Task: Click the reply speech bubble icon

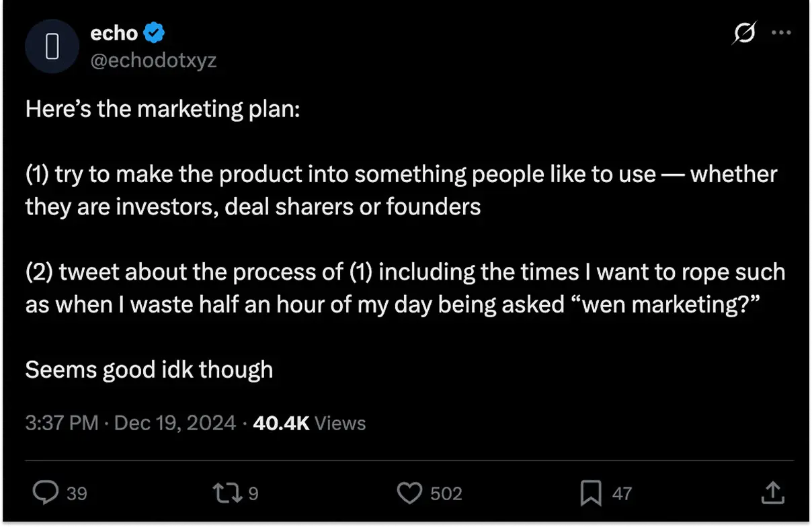Action: pyautogui.click(x=46, y=493)
